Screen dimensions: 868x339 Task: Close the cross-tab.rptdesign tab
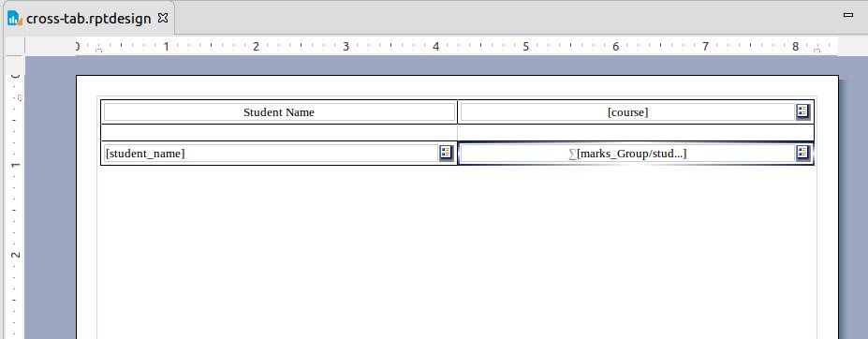point(163,18)
